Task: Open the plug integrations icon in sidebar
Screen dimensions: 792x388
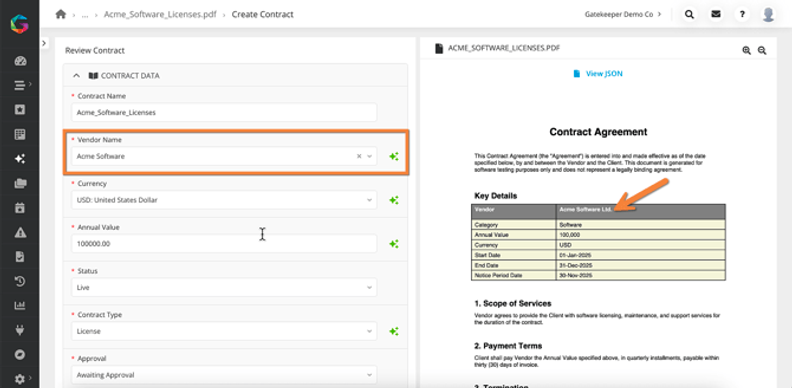Action: point(20,330)
